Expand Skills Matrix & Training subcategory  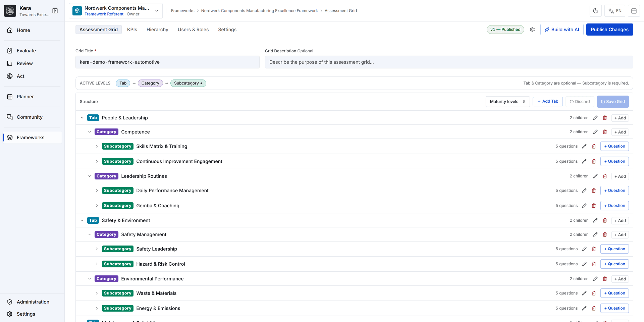[97, 146]
